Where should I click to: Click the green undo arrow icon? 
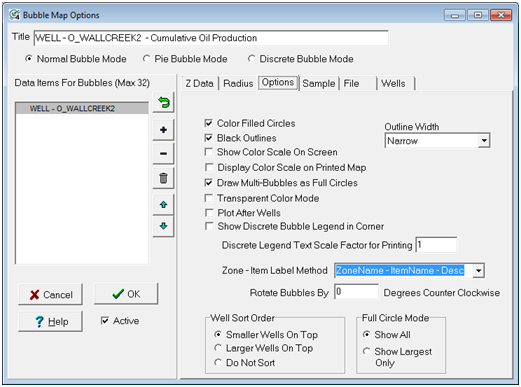[x=163, y=102]
